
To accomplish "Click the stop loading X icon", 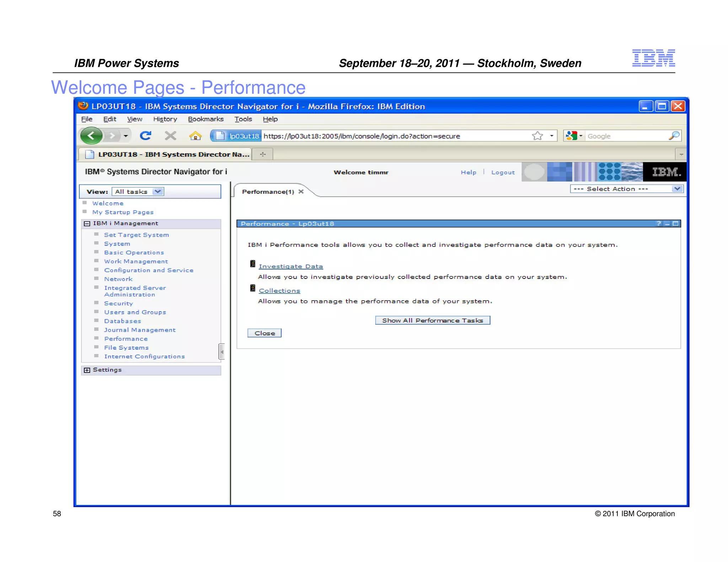I will coord(170,136).
